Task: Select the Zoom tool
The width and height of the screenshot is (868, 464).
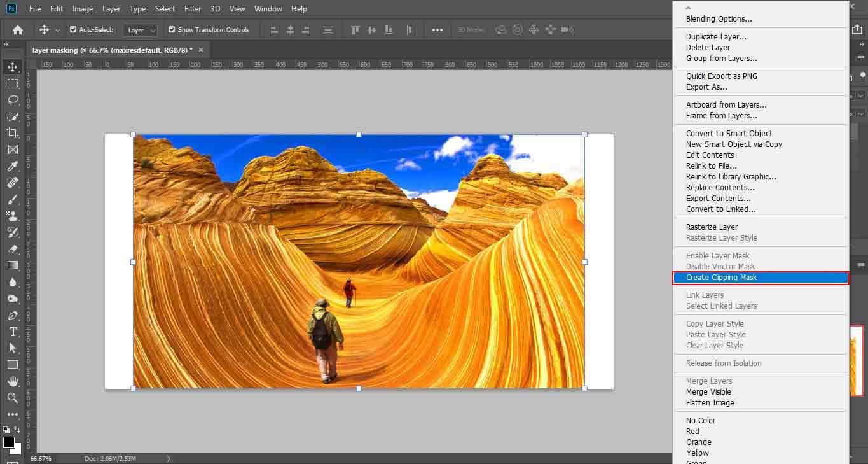Action: 13,398
